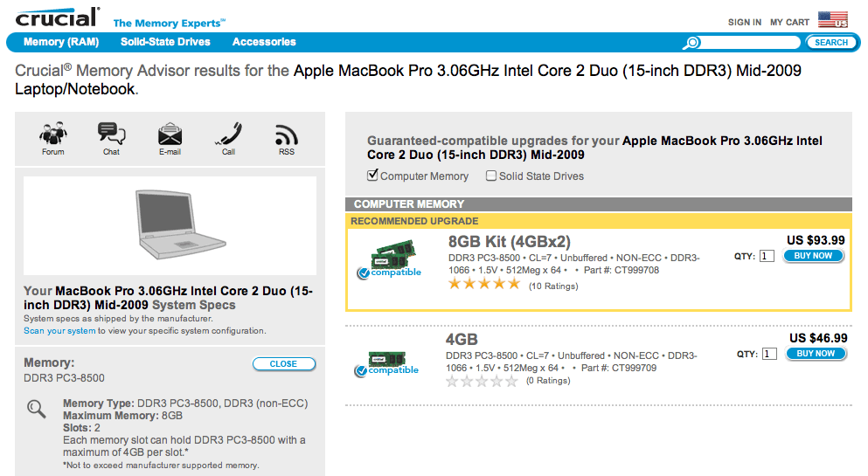This screenshot has height=476, width=868.
Task: Open the Forum support icon
Action: tap(53, 134)
